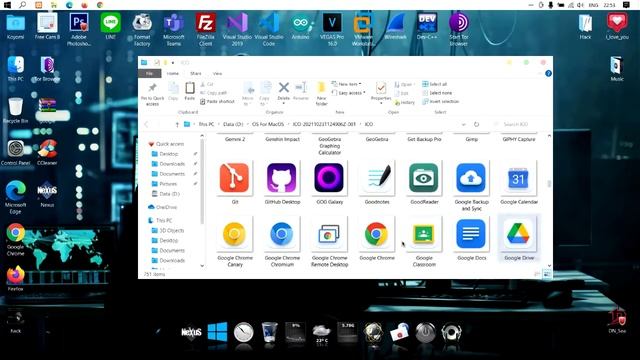Click the Refresh button in address bar
640x360 pixels.
coord(476,124)
